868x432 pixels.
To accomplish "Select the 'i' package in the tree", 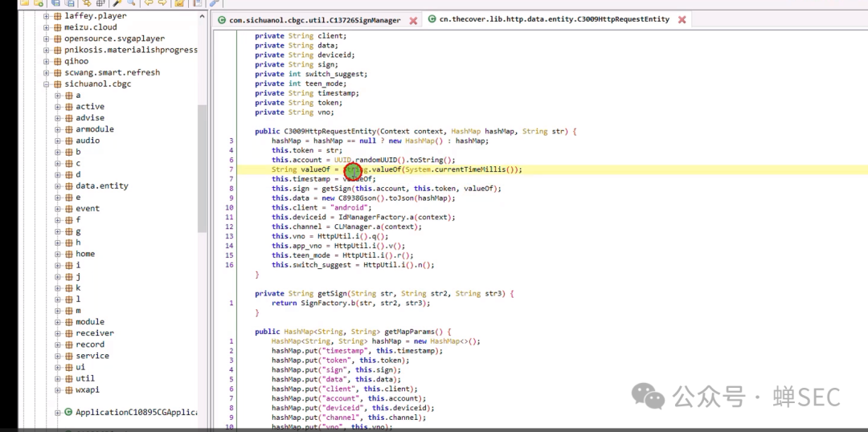I will click(78, 266).
